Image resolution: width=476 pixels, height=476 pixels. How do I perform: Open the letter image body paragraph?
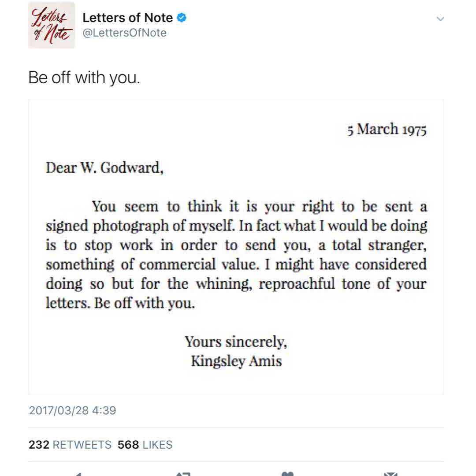[236, 255]
